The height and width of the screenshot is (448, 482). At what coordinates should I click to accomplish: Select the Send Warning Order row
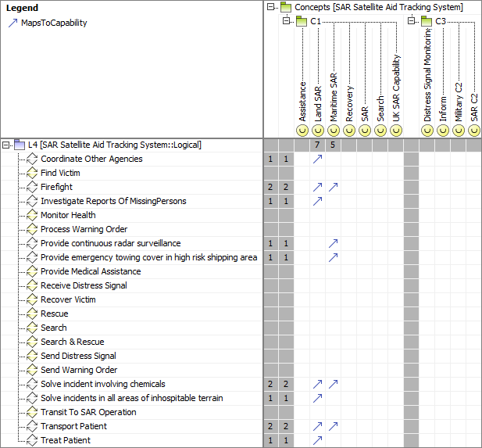tap(131, 370)
